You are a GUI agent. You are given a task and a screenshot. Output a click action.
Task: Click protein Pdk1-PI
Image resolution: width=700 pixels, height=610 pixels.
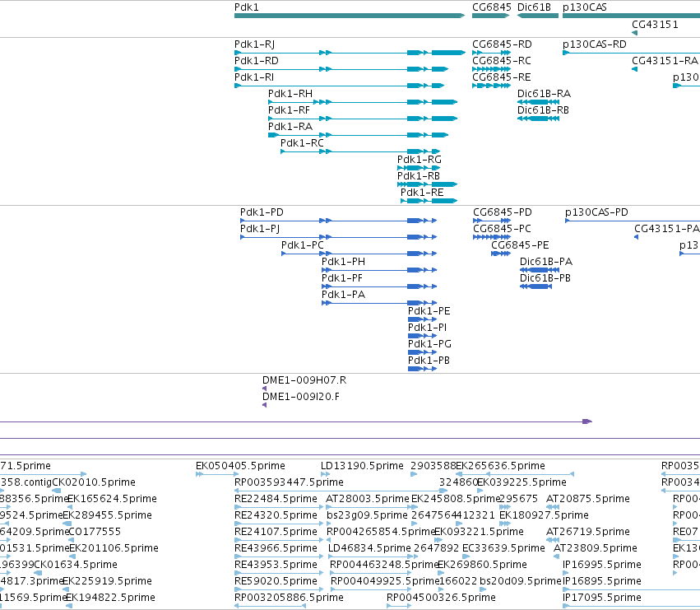tap(422, 336)
